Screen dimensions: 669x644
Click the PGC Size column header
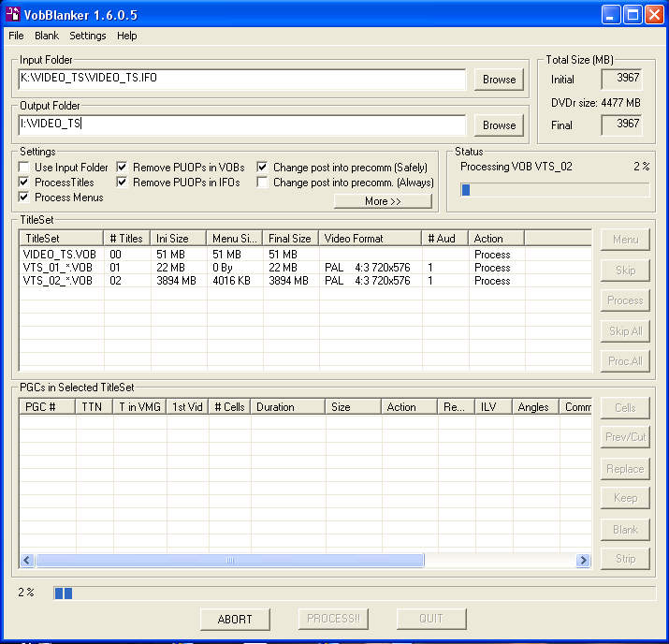(x=353, y=407)
